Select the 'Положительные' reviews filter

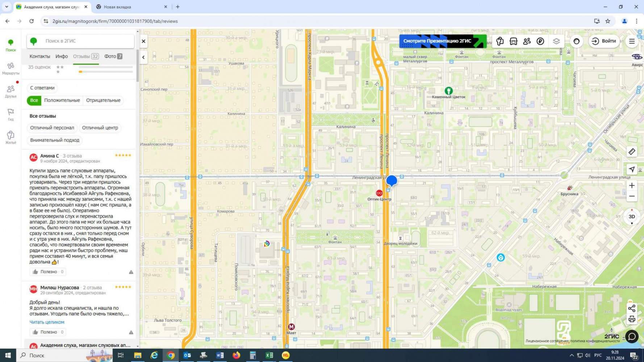tap(62, 100)
